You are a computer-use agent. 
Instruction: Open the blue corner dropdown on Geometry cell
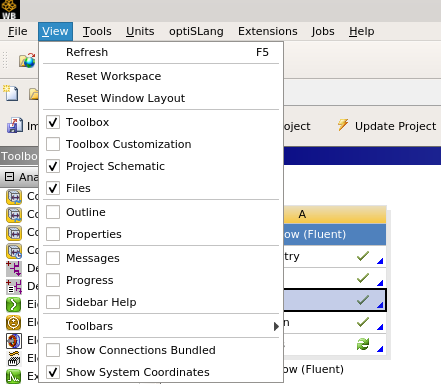click(x=380, y=261)
